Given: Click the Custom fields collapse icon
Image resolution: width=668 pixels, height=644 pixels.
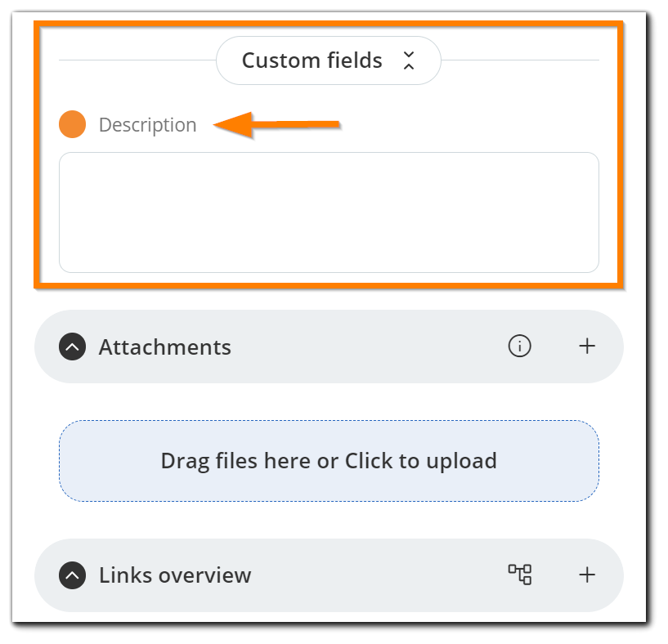Looking at the screenshot, I should [x=407, y=60].
